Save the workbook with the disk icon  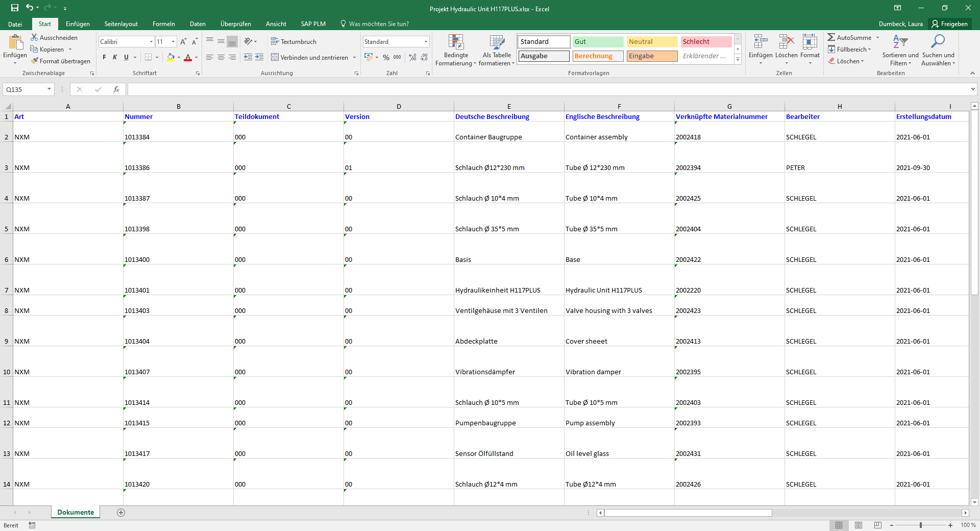[15, 8]
